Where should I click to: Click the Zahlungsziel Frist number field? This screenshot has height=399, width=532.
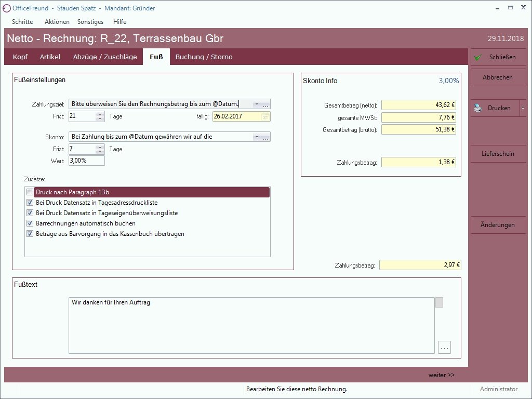point(83,116)
